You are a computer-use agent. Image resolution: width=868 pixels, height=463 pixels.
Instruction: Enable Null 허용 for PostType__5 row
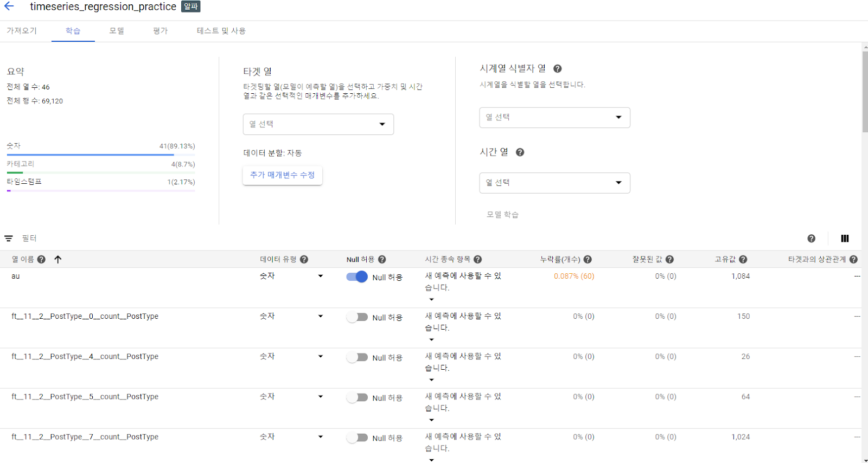pyautogui.click(x=357, y=397)
